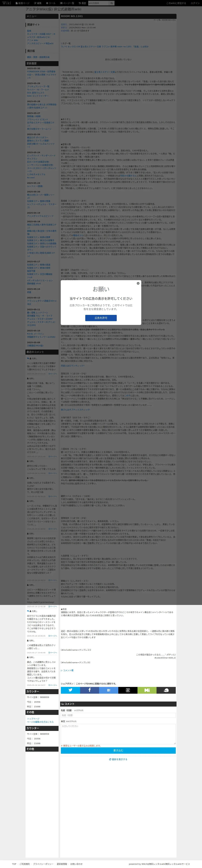Open the ツール menu
Screen dimensions: 202x868
click(51, 3)
